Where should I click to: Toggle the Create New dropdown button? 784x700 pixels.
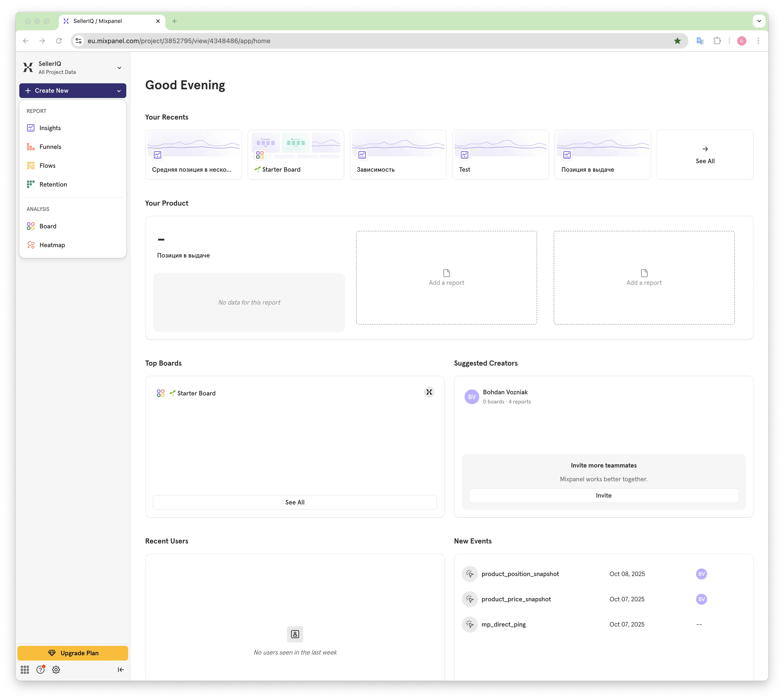pyautogui.click(x=73, y=91)
